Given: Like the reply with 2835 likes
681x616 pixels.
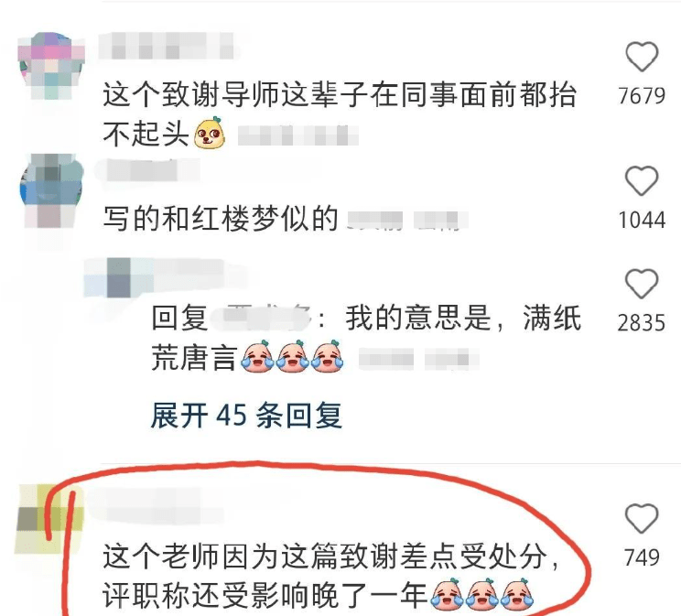Looking at the screenshot, I should tap(642, 284).
